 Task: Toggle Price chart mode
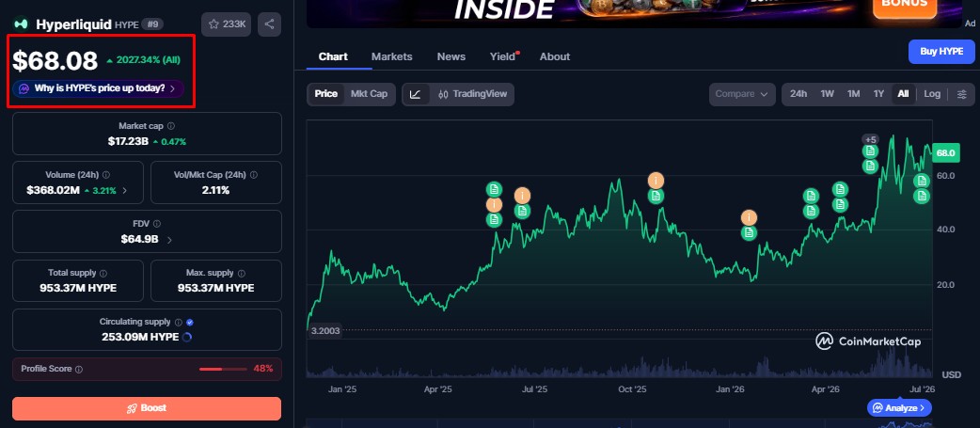point(325,94)
